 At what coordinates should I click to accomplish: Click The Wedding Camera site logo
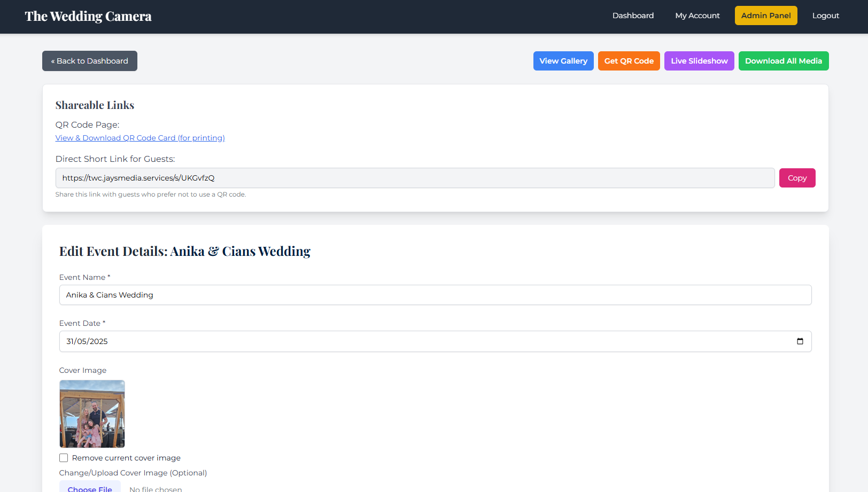click(88, 17)
